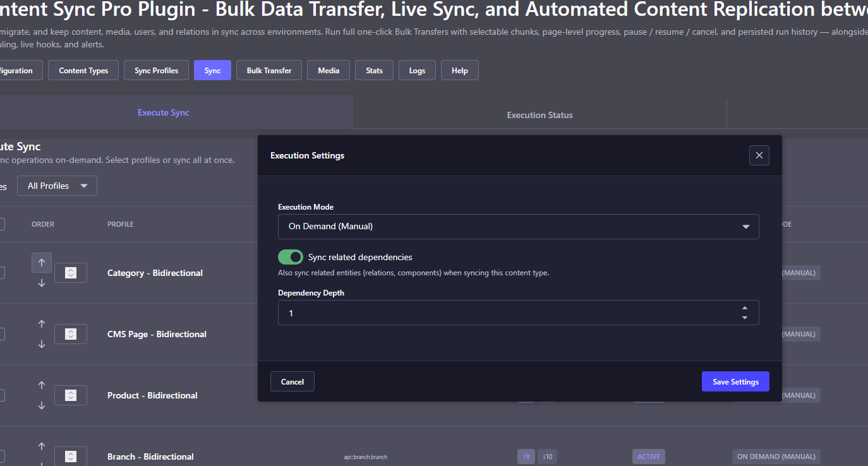Move Category profile down with arrow
This screenshot has width=868, height=466.
pos(42,284)
